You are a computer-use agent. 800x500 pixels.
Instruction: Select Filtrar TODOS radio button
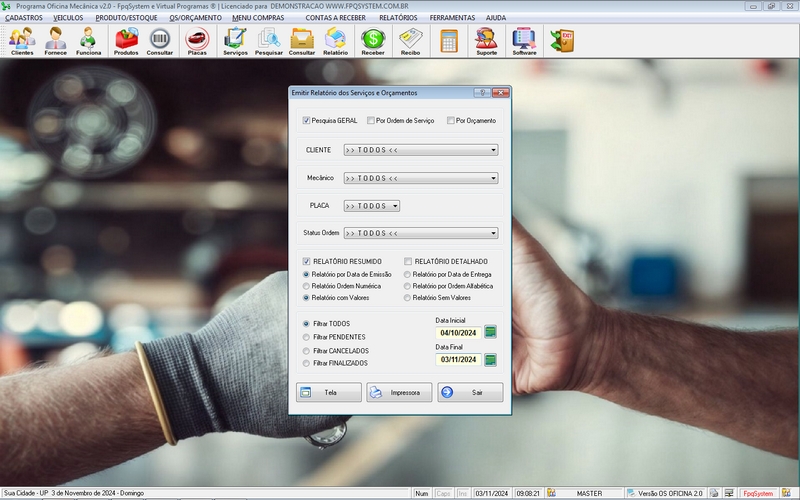306,324
